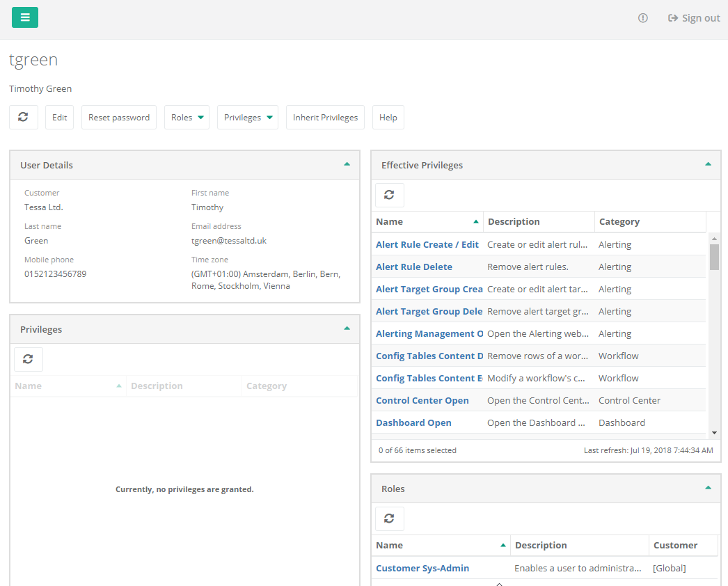Sort Effective Privileges by Description column

(539, 221)
